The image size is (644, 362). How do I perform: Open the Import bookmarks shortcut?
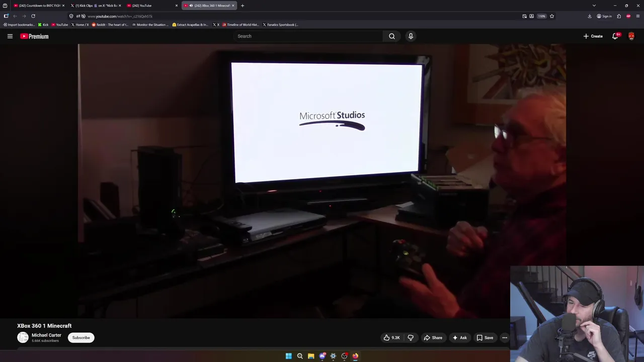19,25
